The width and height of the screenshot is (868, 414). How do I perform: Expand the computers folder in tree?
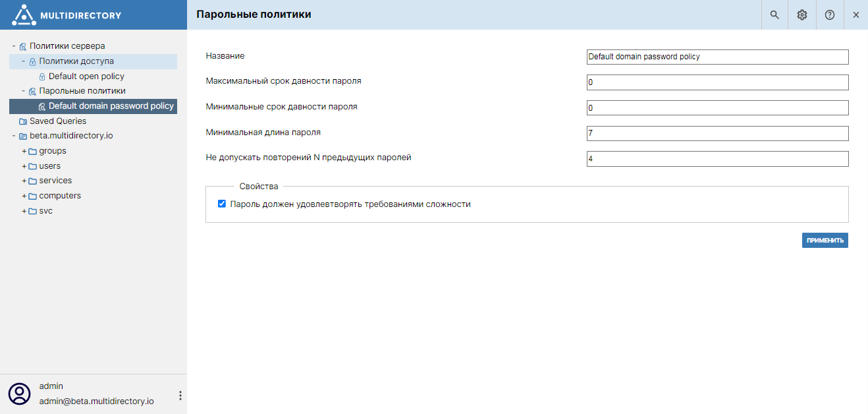click(24, 196)
